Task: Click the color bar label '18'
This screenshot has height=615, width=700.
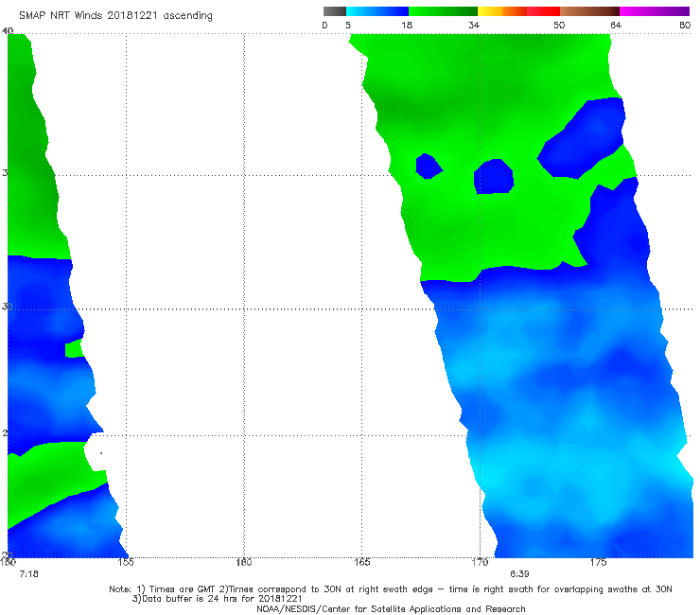Action: [x=406, y=26]
